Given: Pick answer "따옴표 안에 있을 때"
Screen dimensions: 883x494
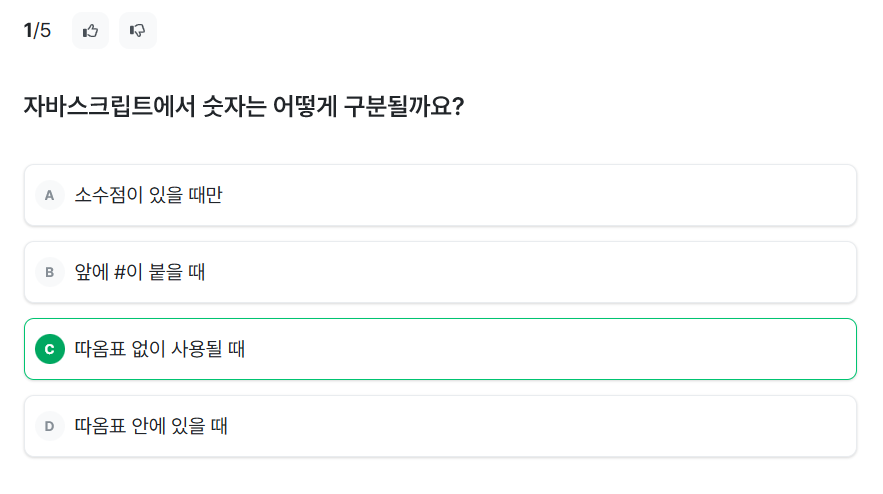Looking at the screenshot, I should [x=151, y=426].
